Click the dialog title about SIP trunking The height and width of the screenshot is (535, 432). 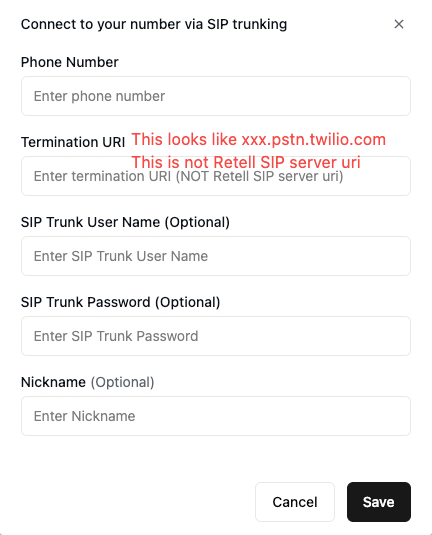pyautogui.click(x=154, y=24)
